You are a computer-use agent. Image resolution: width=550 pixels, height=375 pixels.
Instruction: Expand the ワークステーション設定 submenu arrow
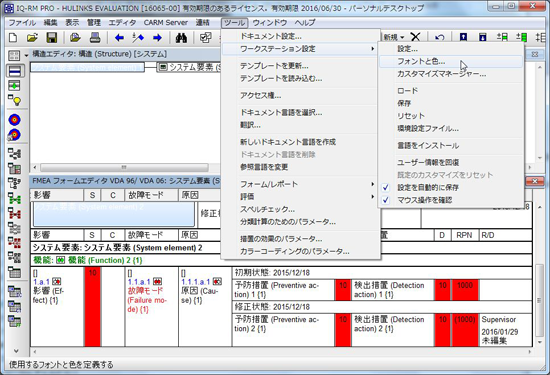point(373,49)
